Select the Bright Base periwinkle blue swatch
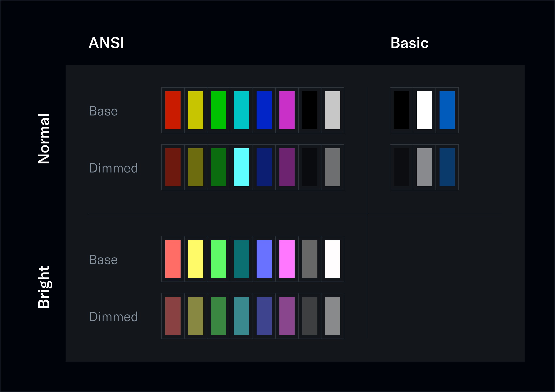The width and height of the screenshot is (555, 392). click(264, 259)
